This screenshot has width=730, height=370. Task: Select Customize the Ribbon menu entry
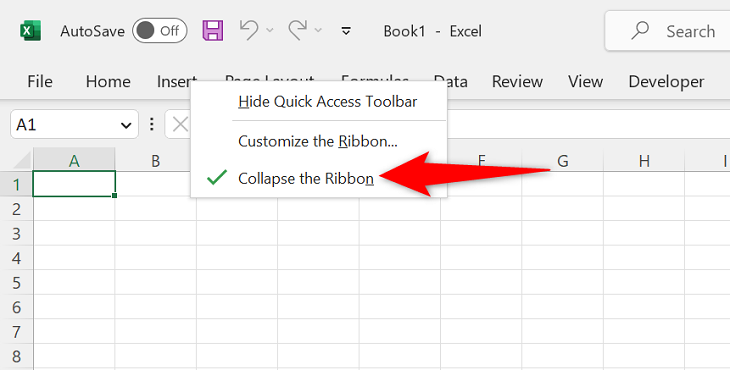319,141
